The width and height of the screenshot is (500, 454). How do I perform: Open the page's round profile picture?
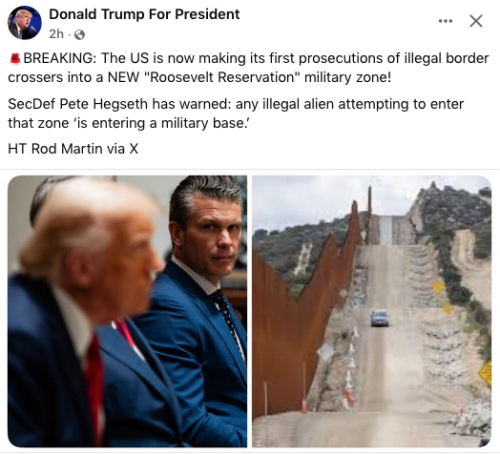(x=25, y=23)
